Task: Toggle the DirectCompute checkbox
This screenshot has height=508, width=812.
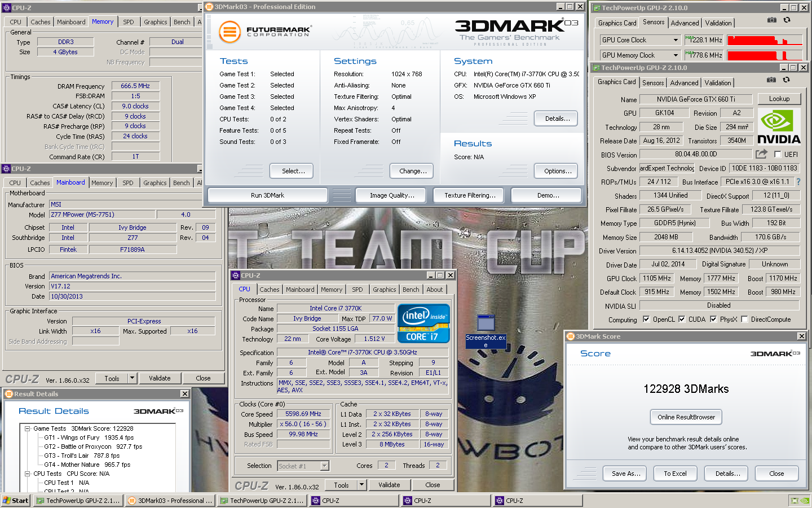Action: point(744,319)
